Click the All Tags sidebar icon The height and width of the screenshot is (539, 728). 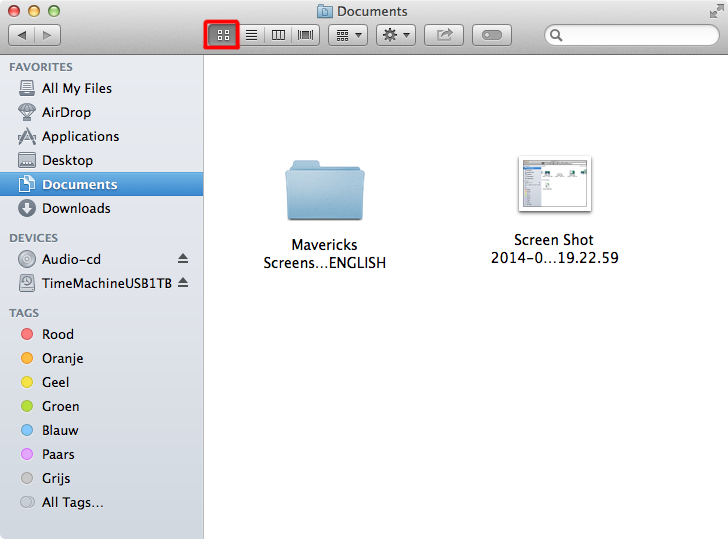click(x=27, y=502)
